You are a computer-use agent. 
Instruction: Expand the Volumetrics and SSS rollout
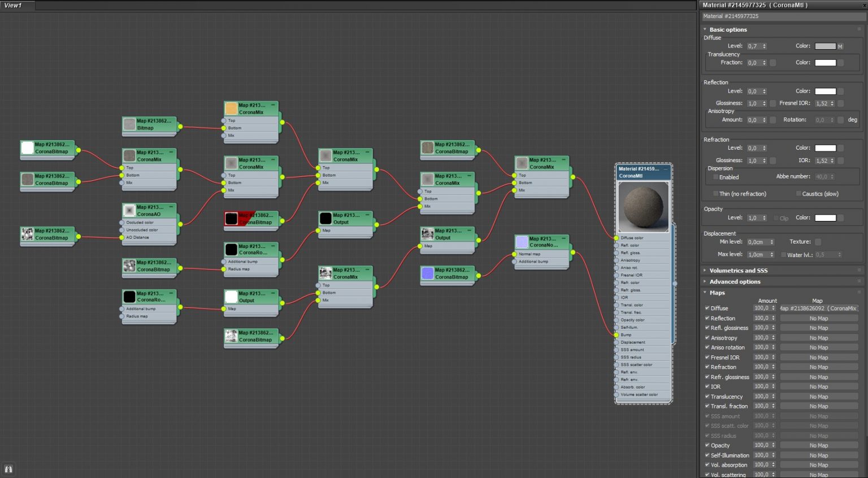(738, 271)
